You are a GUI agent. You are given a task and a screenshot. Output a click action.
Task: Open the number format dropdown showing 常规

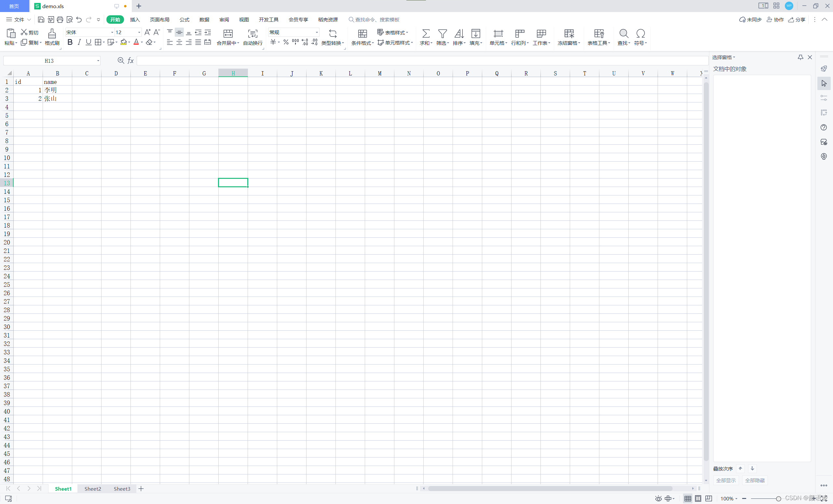[x=316, y=33]
